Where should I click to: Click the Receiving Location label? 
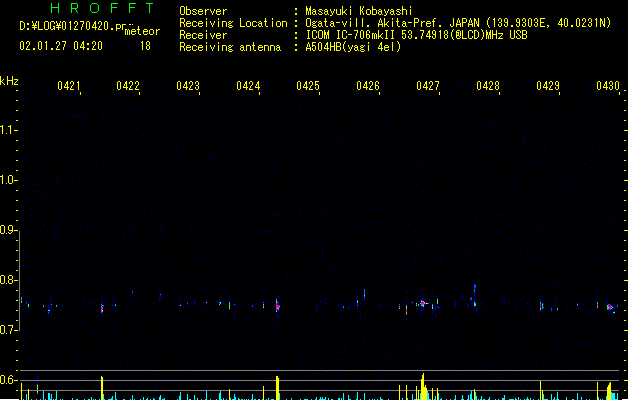coord(233,23)
